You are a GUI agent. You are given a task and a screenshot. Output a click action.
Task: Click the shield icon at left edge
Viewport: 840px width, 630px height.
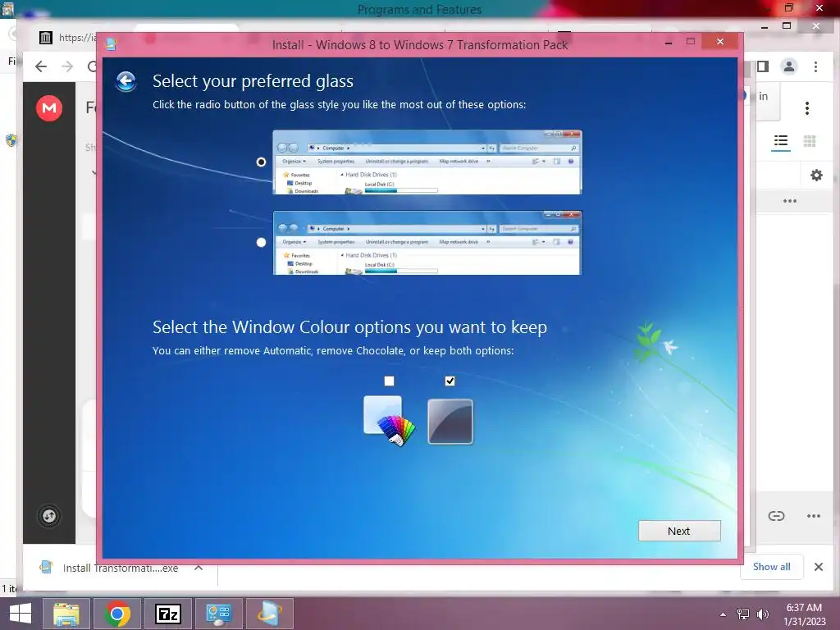point(11,140)
